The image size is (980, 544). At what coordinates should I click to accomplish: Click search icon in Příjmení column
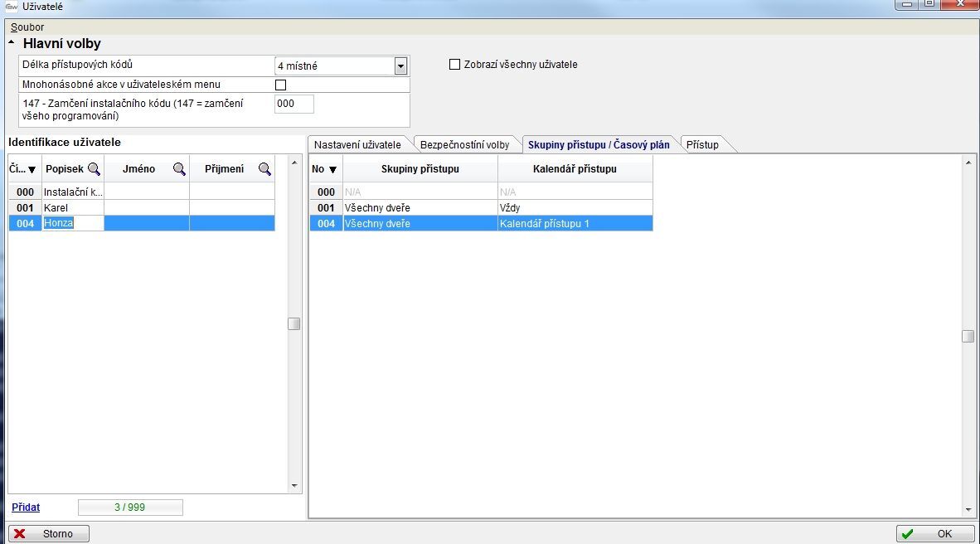coord(264,169)
